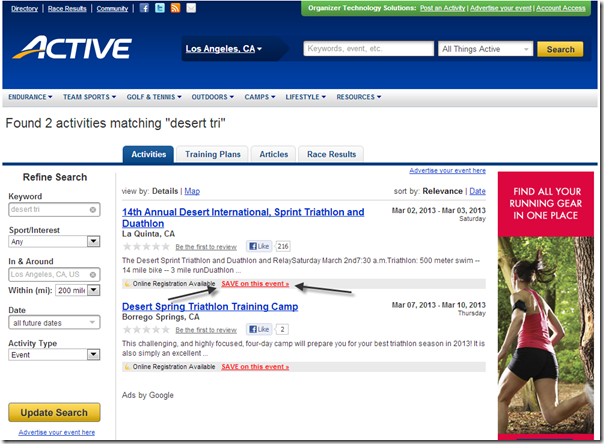Screen dimensions: 604x444
Task: Click Advertise your event here above results
Action: pyautogui.click(x=447, y=171)
